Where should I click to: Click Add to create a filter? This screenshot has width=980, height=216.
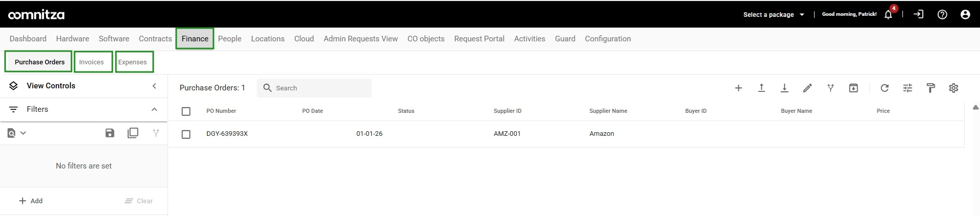click(31, 201)
